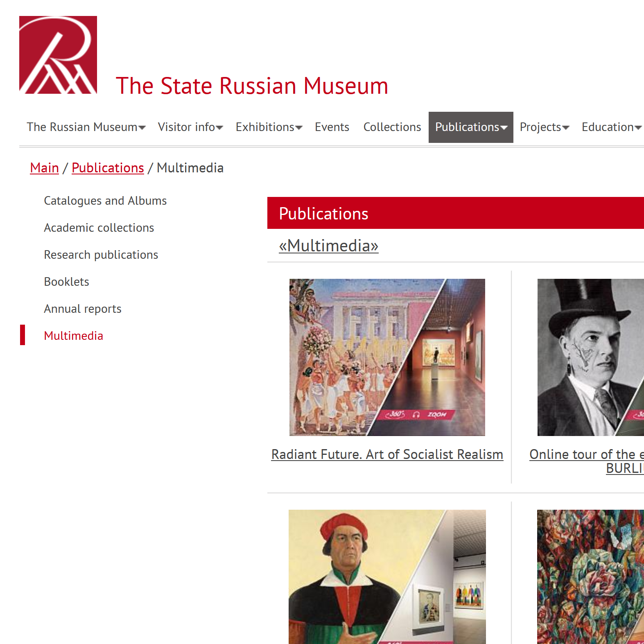This screenshot has width=644, height=644.
Task: Open the Collections menu item
Action: click(392, 127)
